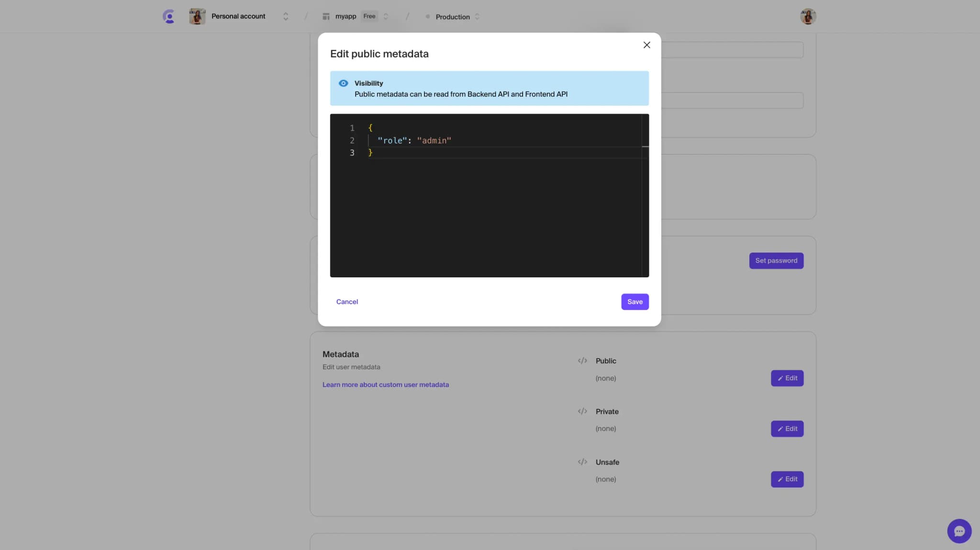Click the code/JSX icon next to Public metadata
980x550 pixels.
coord(581,361)
